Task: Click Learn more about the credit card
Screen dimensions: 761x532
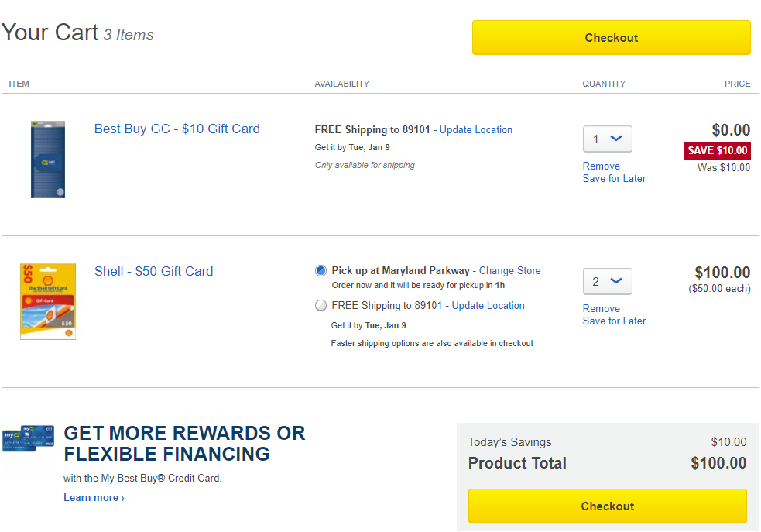Action: tap(94, 498)
